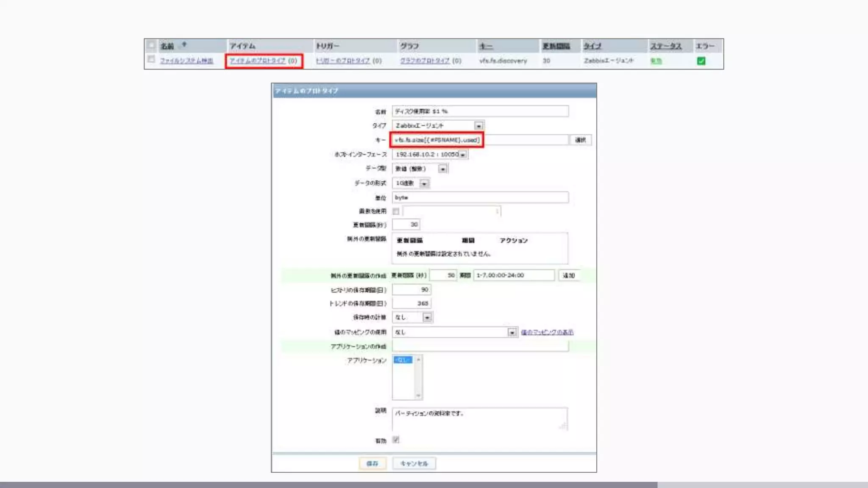
Task: Click the sort arrow next to 名前 header
Action: 184,44
